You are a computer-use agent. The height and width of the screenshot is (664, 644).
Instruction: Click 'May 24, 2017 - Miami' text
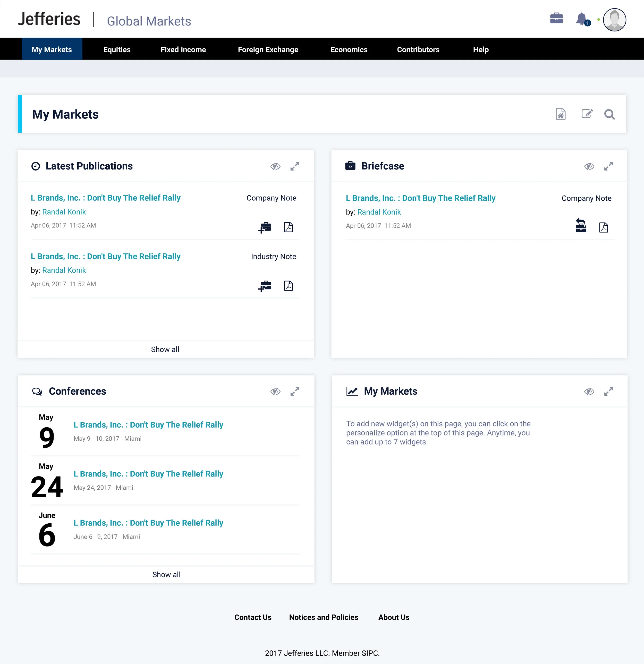click(103, 488)
